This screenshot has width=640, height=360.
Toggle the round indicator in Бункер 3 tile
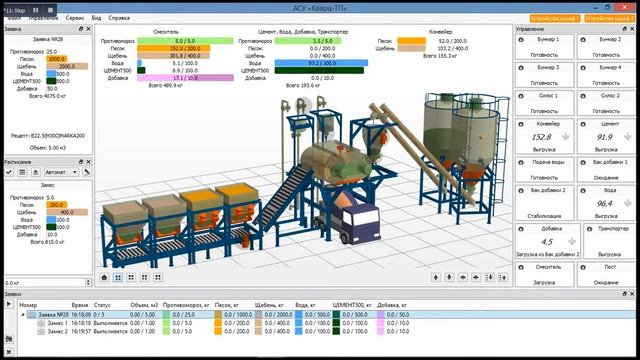coord(521,68)
